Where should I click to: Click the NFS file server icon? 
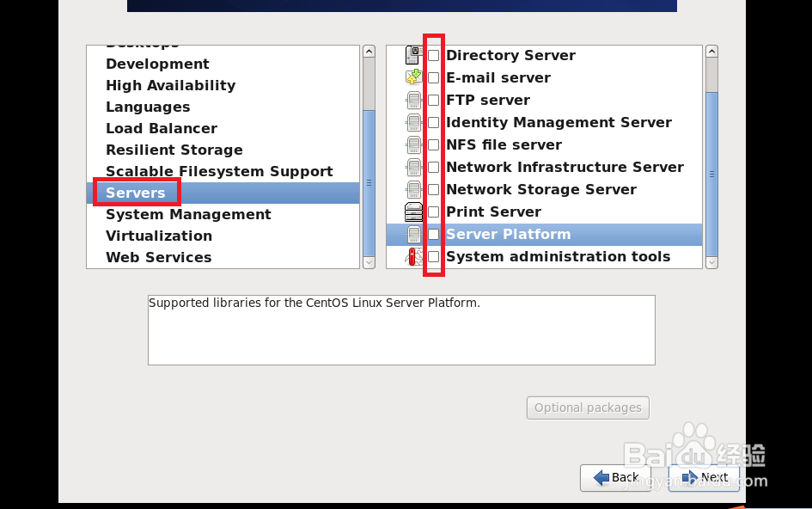tap(413, 144)
